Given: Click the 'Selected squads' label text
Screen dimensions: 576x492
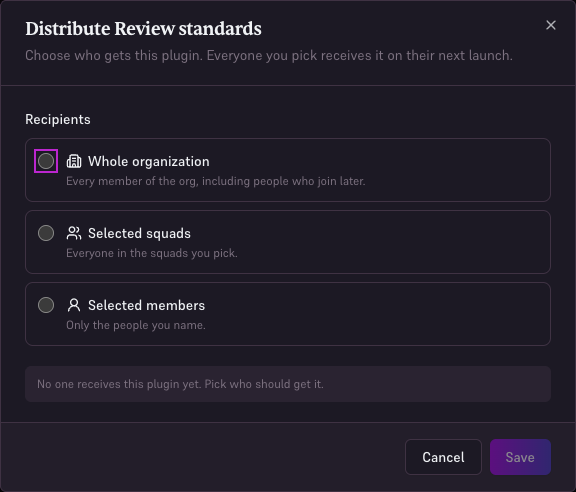Looking at the screenshot, I should 139,233.
